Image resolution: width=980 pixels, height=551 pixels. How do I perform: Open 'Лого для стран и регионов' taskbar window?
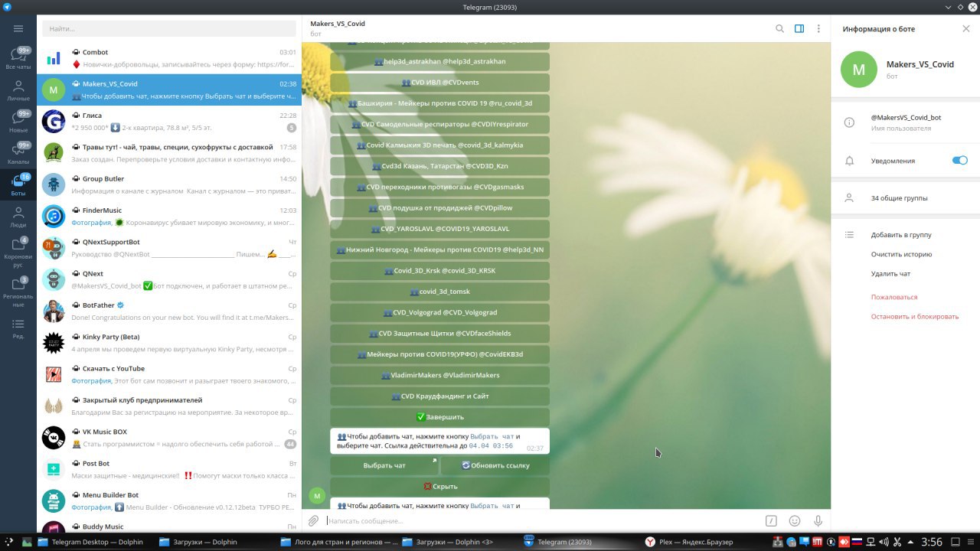(338, 542)
